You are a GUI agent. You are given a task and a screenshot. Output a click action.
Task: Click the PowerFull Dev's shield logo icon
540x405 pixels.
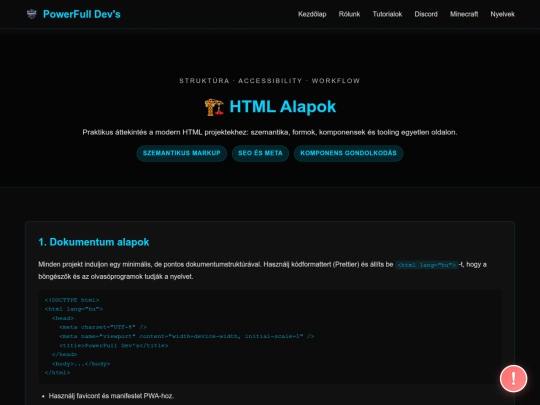pyautogui.click(x=32, y=14)
